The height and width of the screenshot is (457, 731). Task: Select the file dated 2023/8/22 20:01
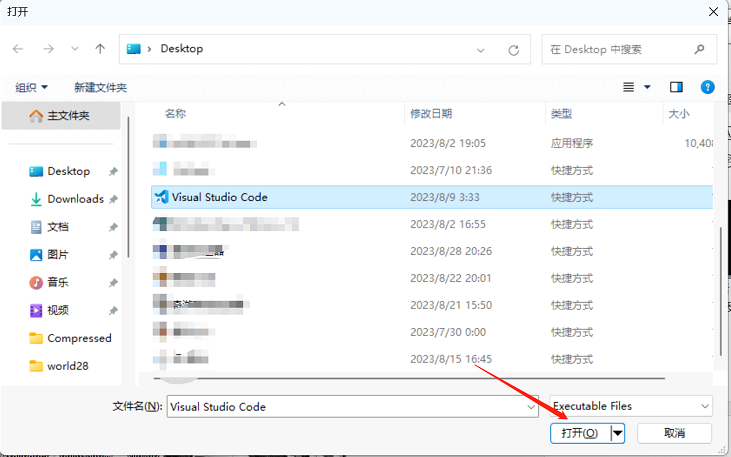pos(432,278)
